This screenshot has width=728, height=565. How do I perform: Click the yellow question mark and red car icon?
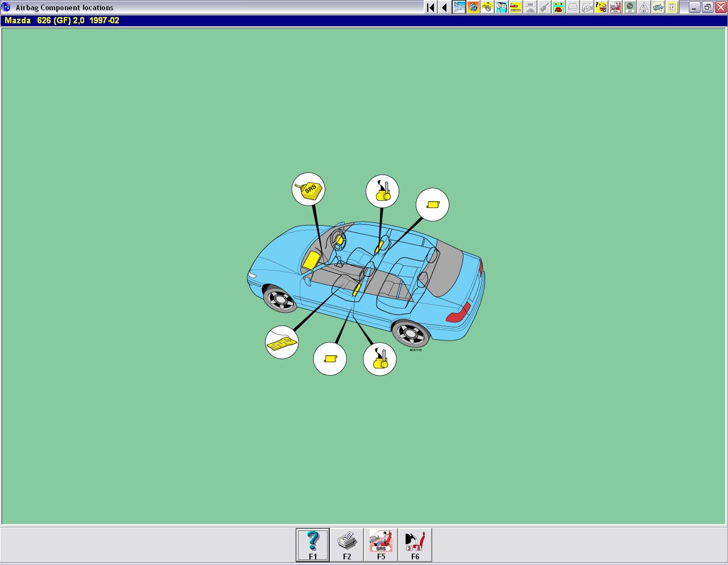tap(601, 7)
